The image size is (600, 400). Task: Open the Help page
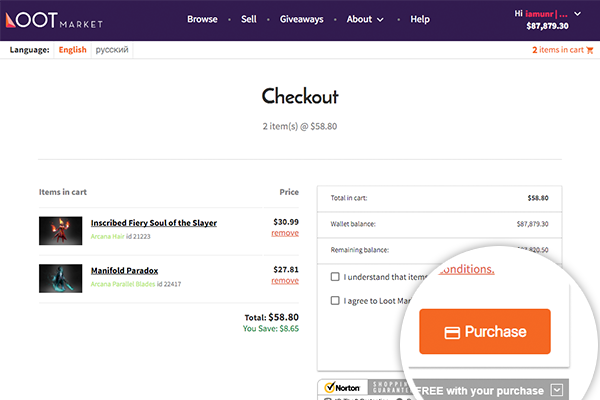coord(420,19)
